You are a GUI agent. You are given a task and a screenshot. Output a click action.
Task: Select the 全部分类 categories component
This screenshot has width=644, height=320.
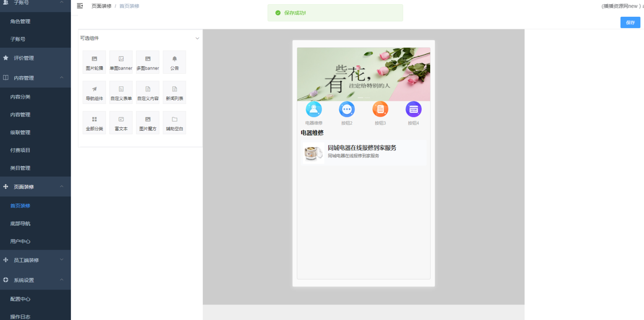click(94, 122)
